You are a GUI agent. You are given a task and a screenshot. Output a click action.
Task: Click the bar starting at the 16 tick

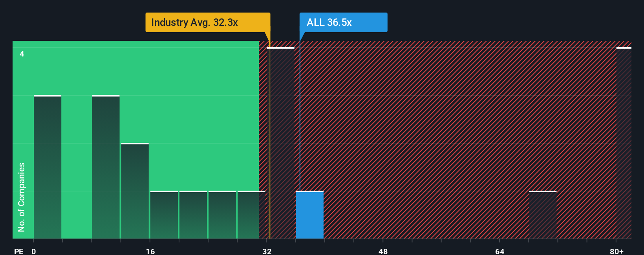coord(164,215)
